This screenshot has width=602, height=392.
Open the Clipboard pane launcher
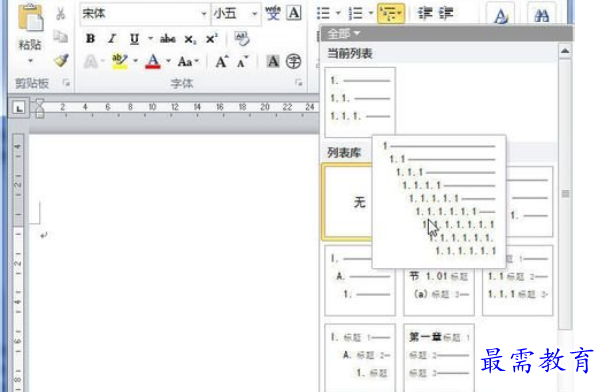66,83
